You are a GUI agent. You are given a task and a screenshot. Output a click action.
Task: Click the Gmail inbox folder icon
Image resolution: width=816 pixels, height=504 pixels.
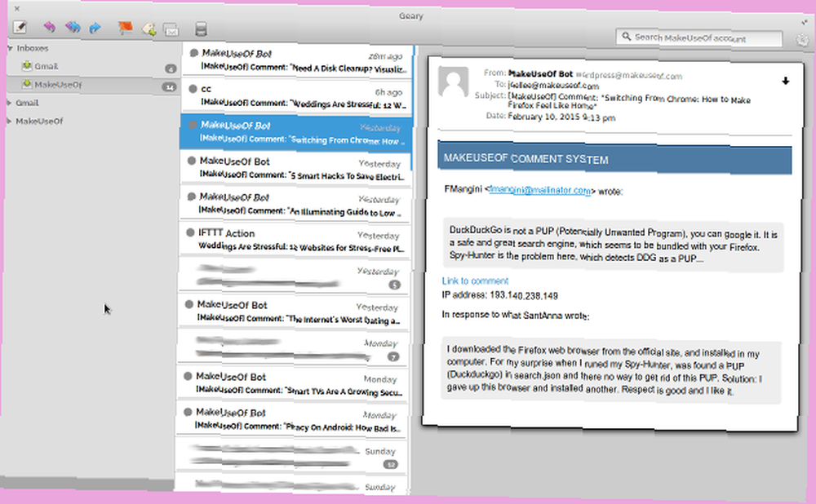27,65
